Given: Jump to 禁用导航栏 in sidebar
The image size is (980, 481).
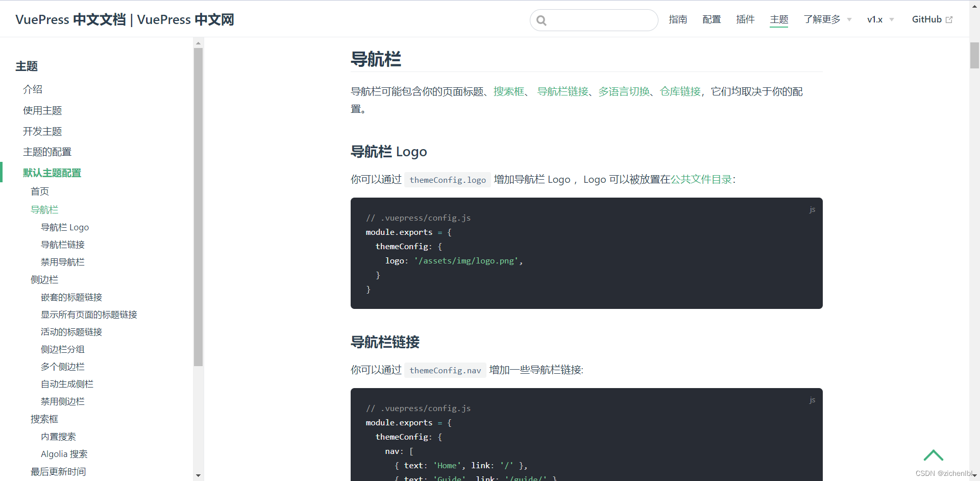Looking at the screenshot, I should (63, 262).
